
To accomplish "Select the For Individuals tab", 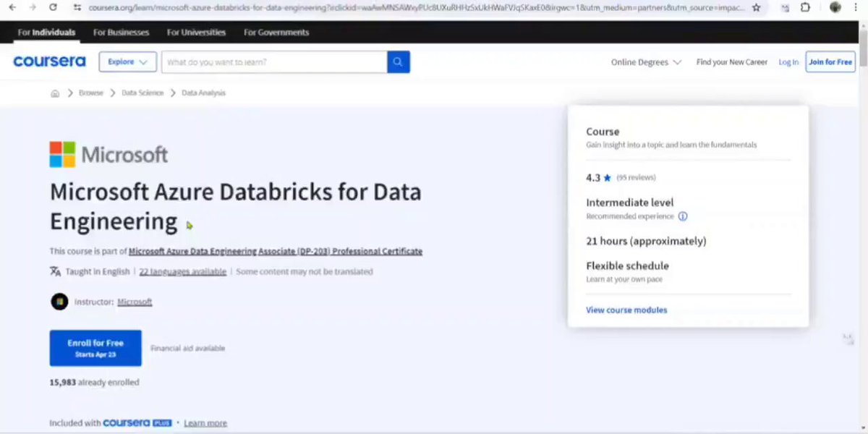I will point(46,33).
